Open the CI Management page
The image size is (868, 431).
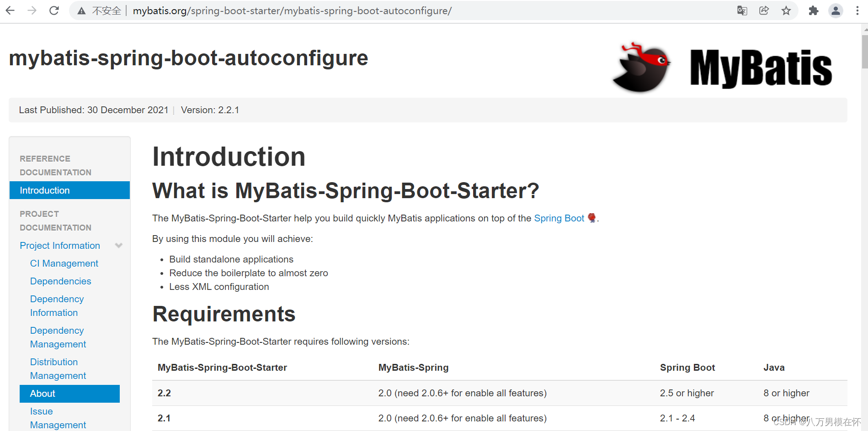point(64,263)
